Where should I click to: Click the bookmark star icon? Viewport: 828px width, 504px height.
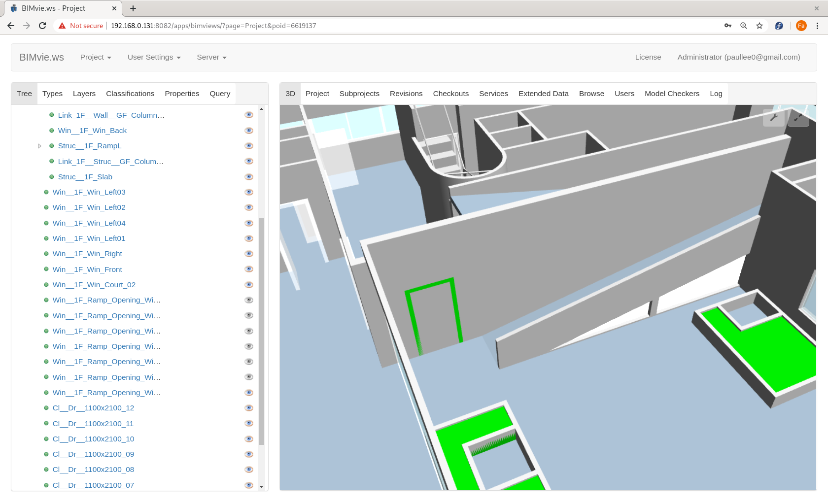pyautogui.click(x=759, y=26)
